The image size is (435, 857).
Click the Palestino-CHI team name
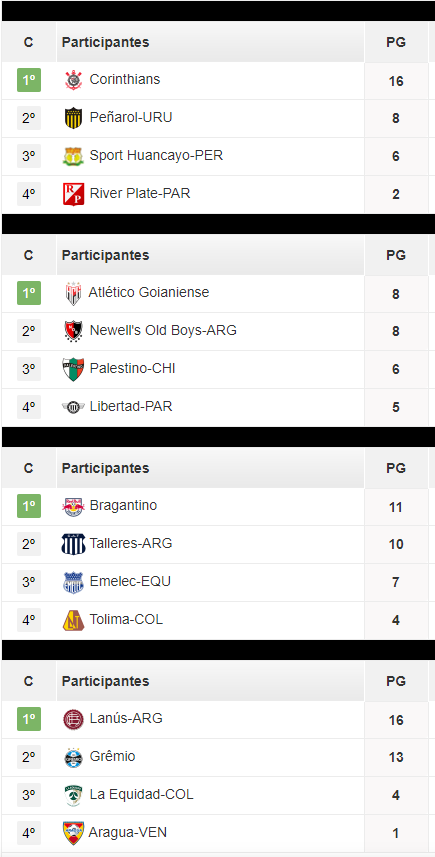pyautogui.click(x=132, y=369)
